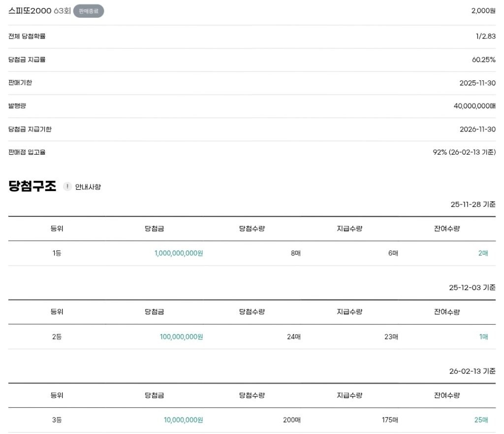Click the 25-12-03 기준 date label
This screenshot has height=434, width=504.
472,288
